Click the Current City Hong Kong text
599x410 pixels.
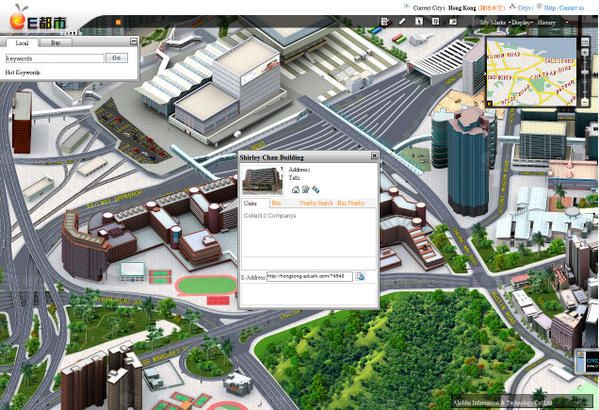[444, 8]
